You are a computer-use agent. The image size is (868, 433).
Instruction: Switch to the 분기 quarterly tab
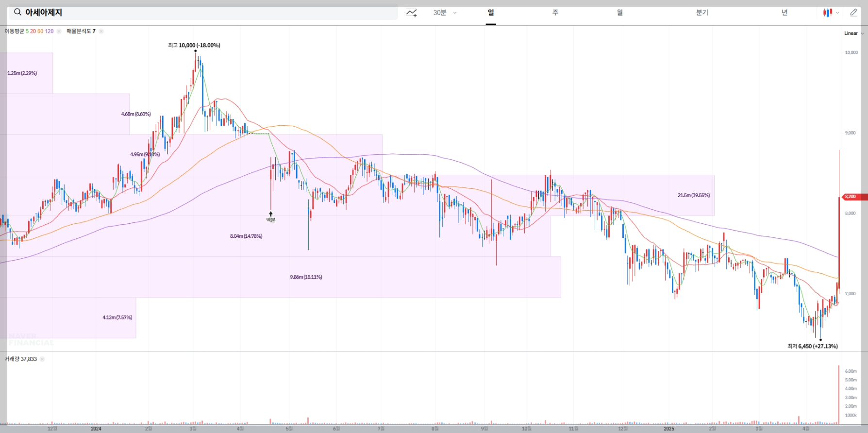[702, 13]
